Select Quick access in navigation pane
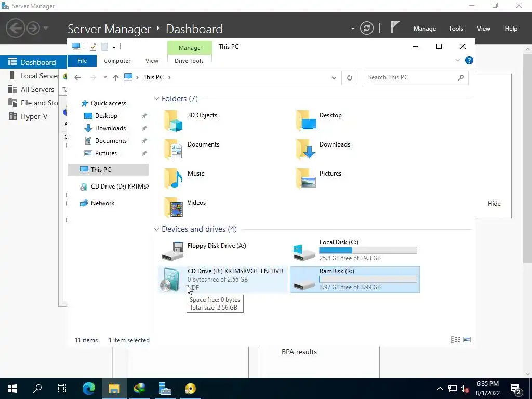The image size is (532, 399). click(109, 103)
